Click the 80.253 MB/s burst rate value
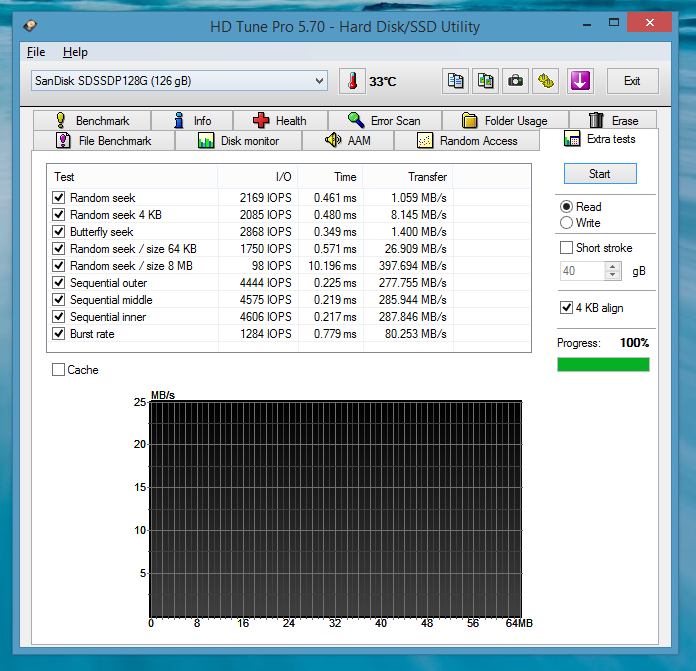Viewport: 696px width, 671px height. click(x=415, y=334)
